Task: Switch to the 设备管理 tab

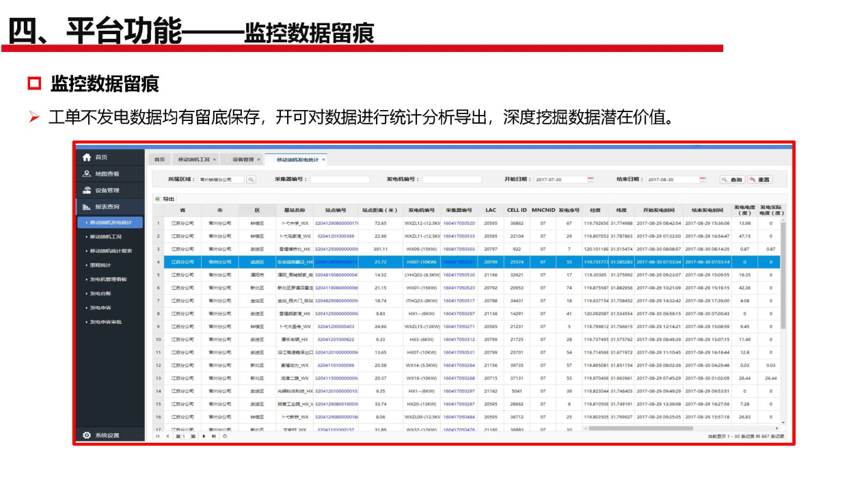Action: pos(243,159)
